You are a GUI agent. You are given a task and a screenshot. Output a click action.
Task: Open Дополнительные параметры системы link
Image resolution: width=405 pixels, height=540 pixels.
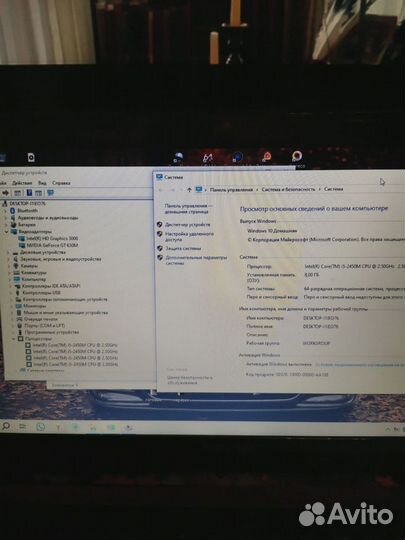click(196, 260)
